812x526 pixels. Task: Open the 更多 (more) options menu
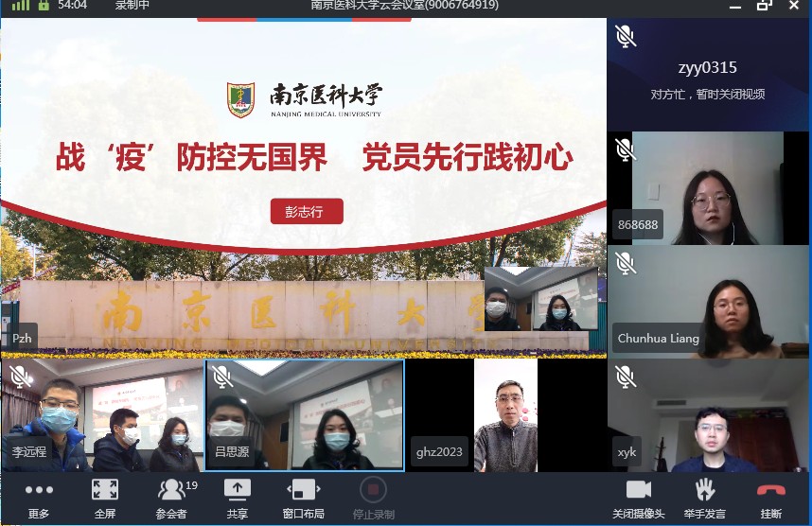click(x=39, y=500)
